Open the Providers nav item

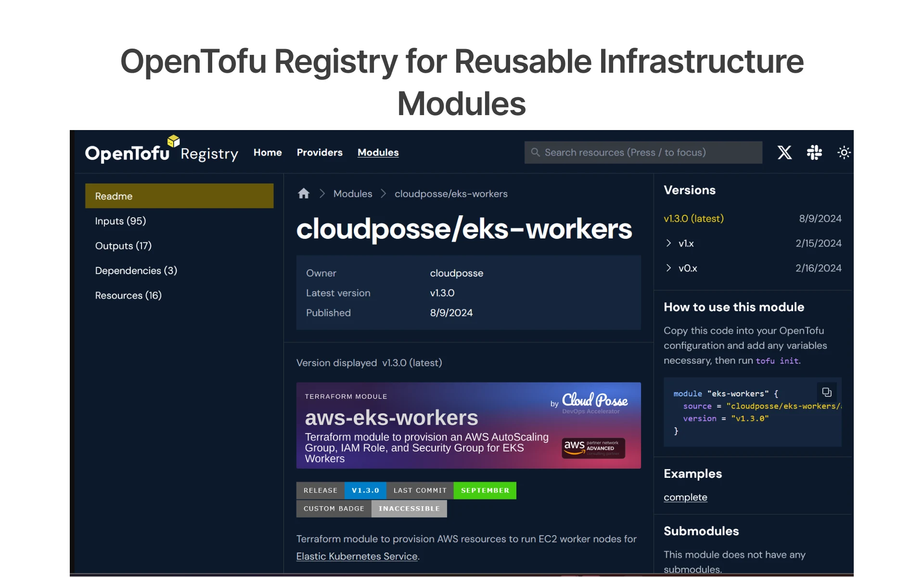320,152
